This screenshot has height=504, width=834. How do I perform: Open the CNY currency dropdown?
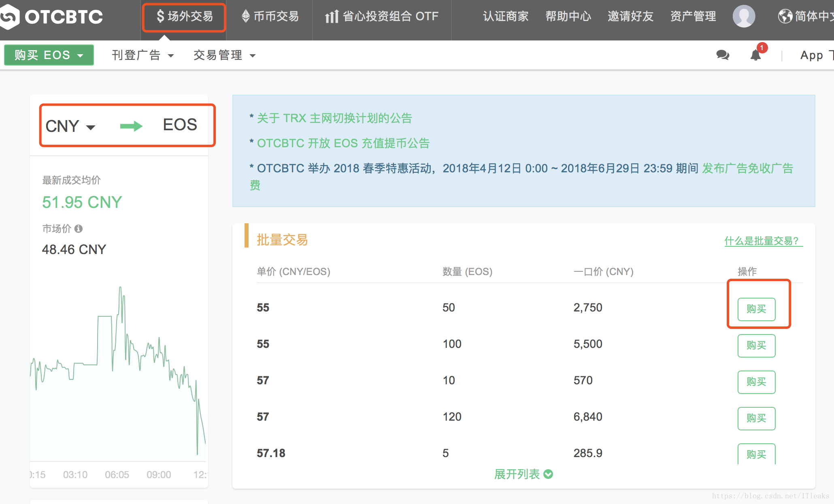pos(70,126)
